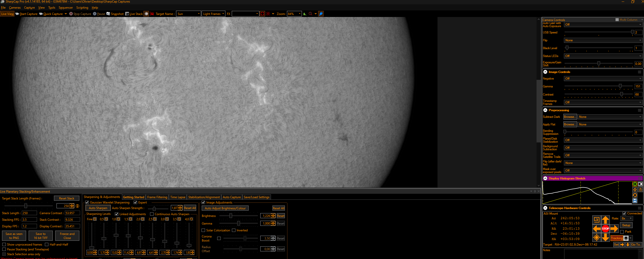Image resolution: width=644 pixels, height=259 pixels.
Task: Click the Brightness slider handle in Image Adjustments
Action: point(231,216)
